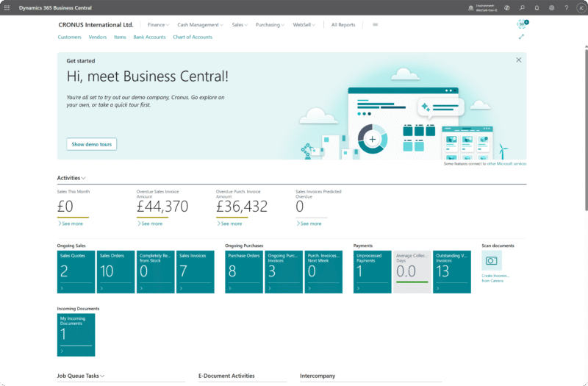588x386 pixels.
Task: Open the Cash Management menu
Action: 200,25
